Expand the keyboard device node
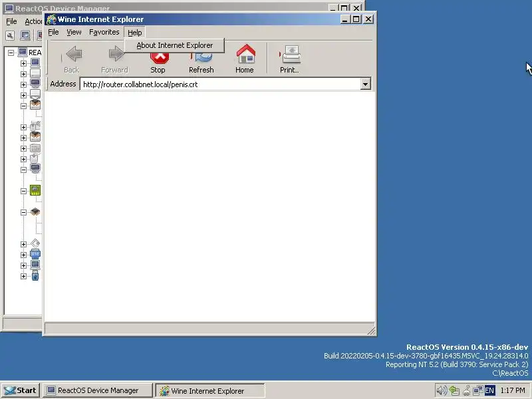This screenshot has width=532, height=399. point(23,148)
